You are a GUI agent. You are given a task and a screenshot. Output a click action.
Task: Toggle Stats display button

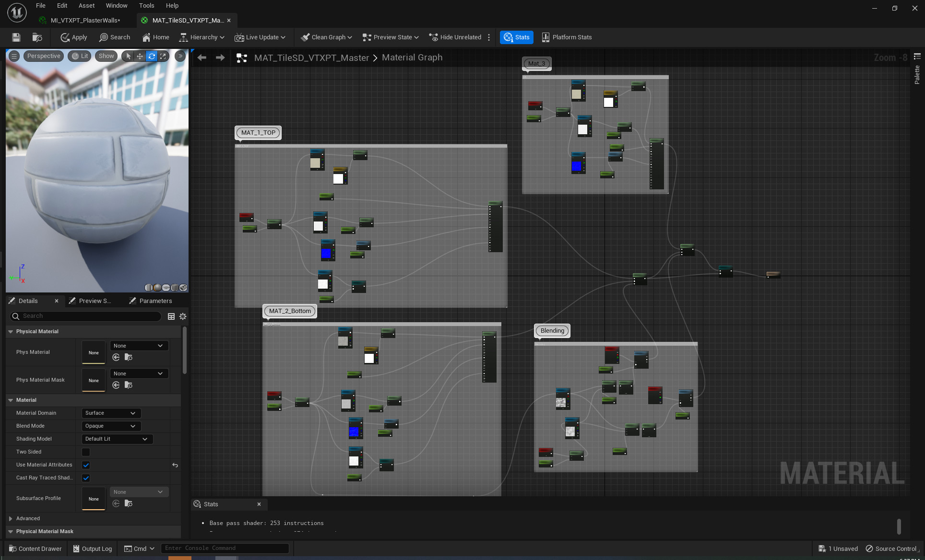click(517, 37)
